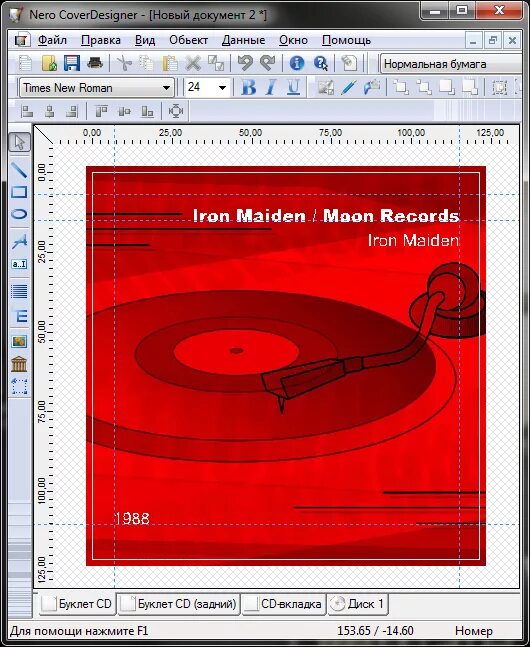Open the blue info icon

pos(296,64)
